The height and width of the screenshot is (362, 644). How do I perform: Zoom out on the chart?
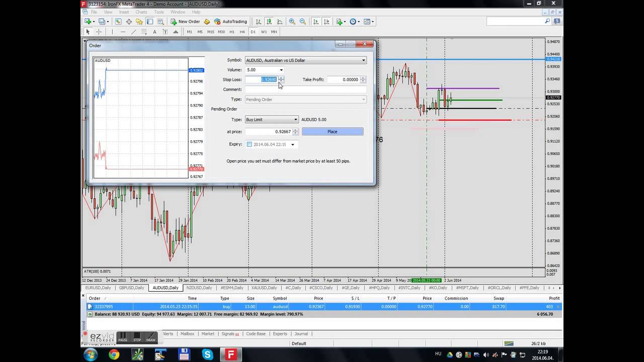[x=303, y=22]
